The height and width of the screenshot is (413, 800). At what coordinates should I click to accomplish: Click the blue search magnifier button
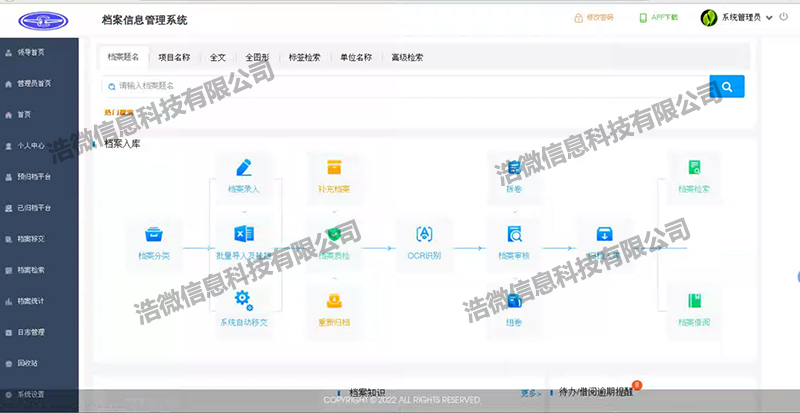coord(727,86)
